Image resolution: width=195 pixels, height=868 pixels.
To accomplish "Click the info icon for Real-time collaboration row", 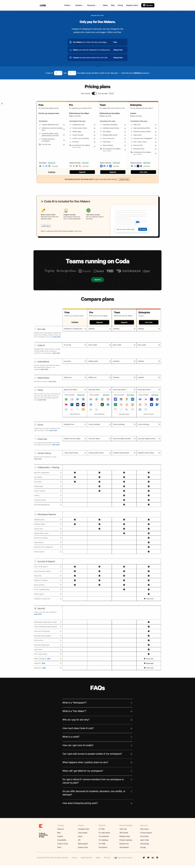I will tap(61, 473).
